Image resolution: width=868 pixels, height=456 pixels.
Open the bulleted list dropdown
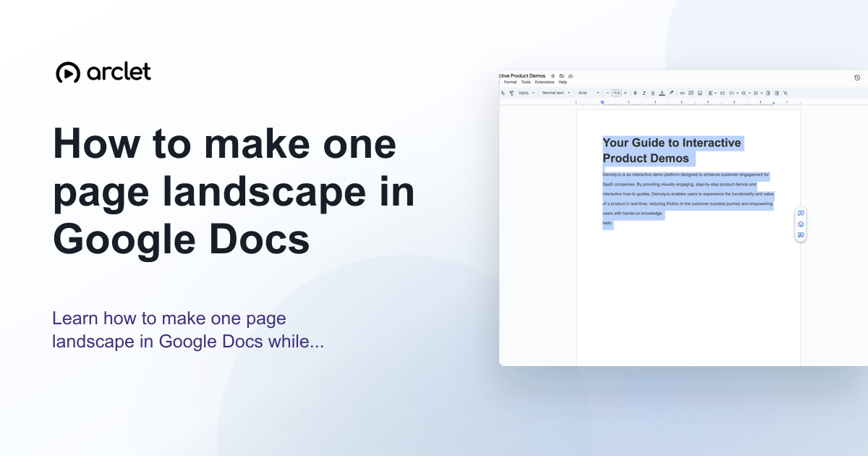click(746, 93)
